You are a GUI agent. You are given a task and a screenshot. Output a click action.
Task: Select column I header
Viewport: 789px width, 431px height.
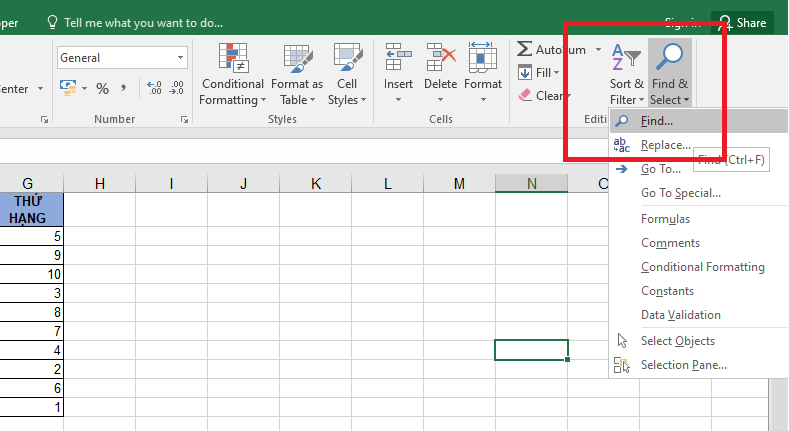coord(171,184)
